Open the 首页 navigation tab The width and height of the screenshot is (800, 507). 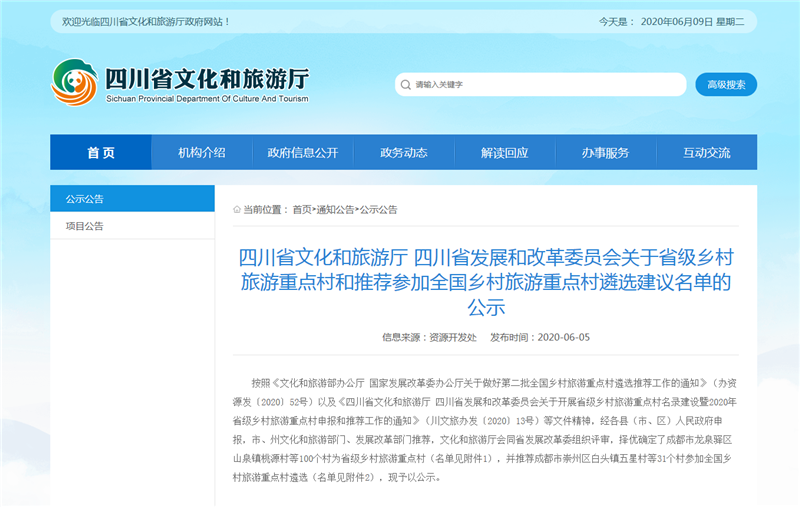(x=101, y=153)
